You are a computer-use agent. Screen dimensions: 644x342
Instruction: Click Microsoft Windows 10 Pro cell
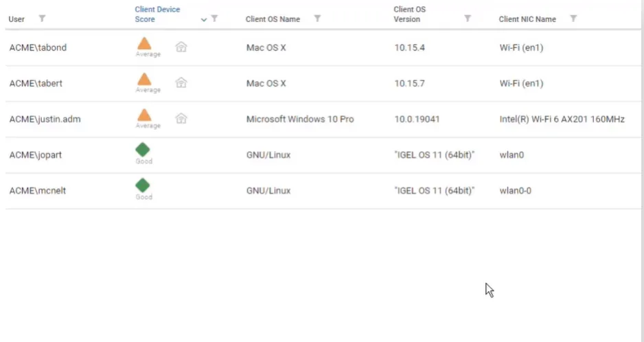[300, 119]
